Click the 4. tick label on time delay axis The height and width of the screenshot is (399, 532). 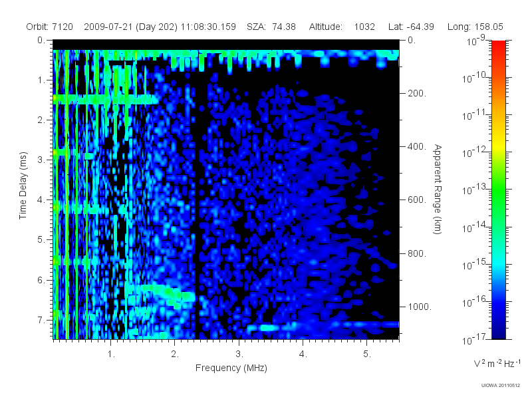[x=41, y=199]
